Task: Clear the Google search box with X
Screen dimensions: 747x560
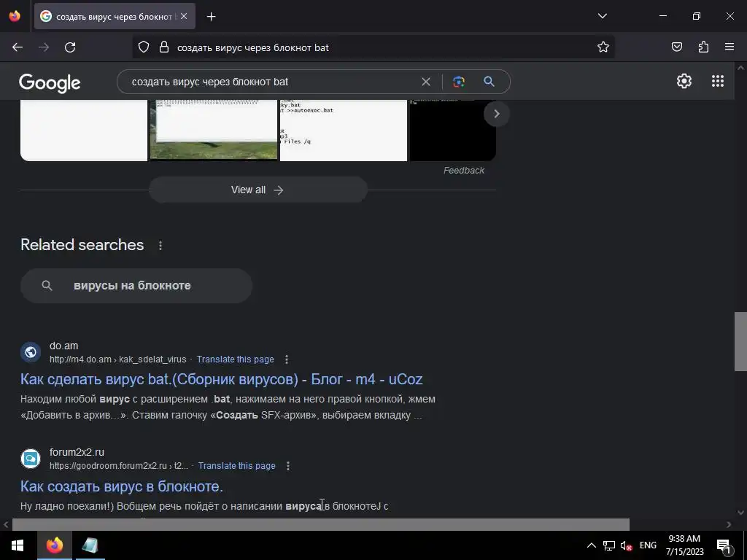Action: point(426,82)
